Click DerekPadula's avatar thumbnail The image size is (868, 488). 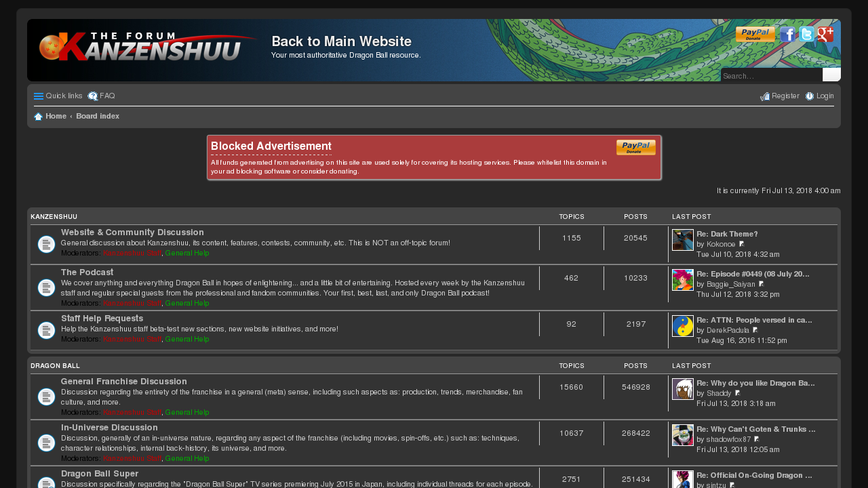pyautogui.click(x=683, y=326)
